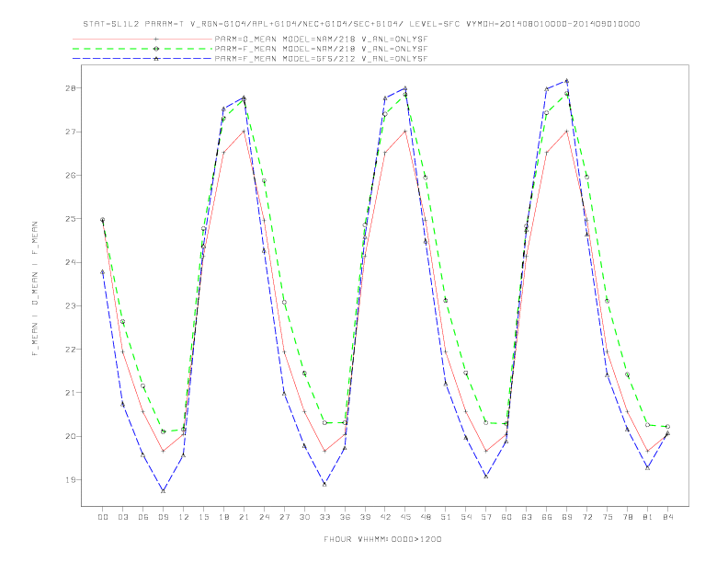
Task: Click the red solid line sample in legend
Action: [142, 39]
